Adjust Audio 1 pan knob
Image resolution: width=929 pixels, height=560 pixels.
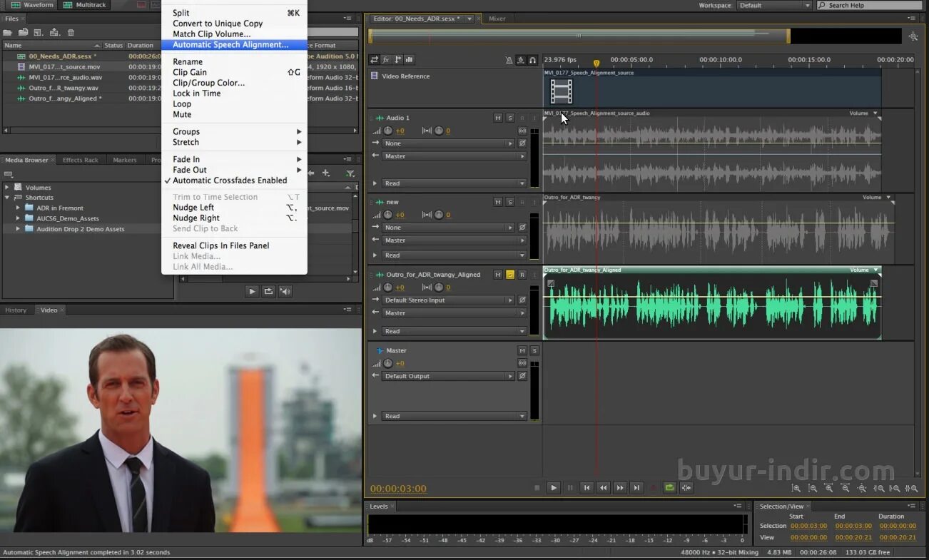coord(438,131)
